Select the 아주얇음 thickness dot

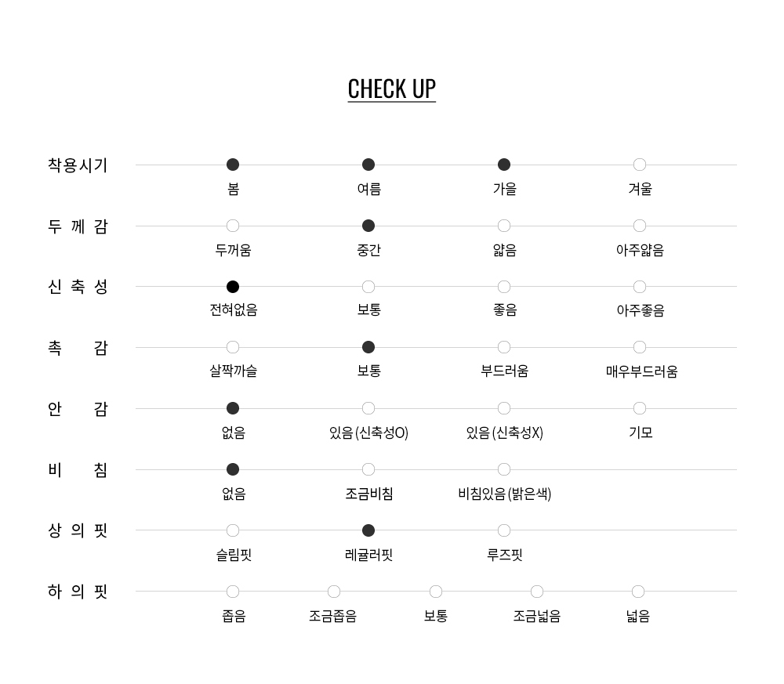640,226
